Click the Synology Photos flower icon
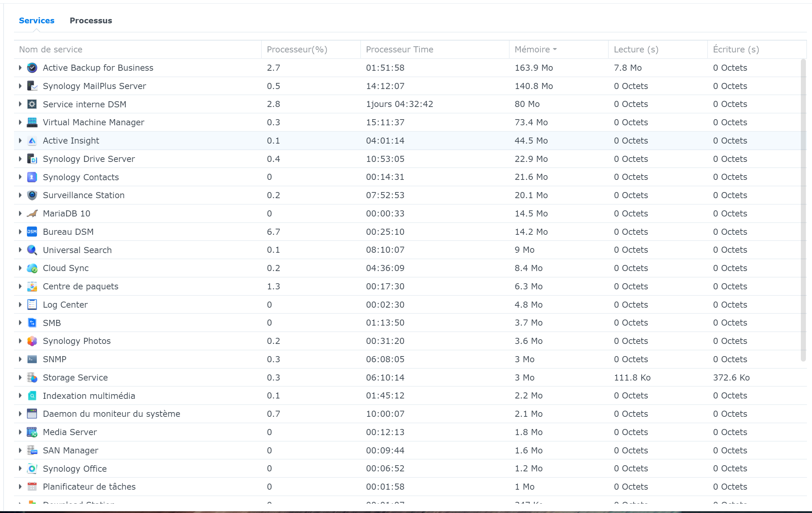This screenshot has height=513, width=812. [x=32, y=341]
